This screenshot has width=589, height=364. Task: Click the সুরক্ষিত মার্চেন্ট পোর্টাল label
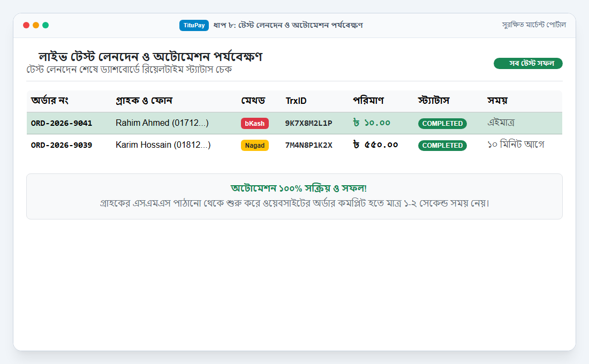534,25
